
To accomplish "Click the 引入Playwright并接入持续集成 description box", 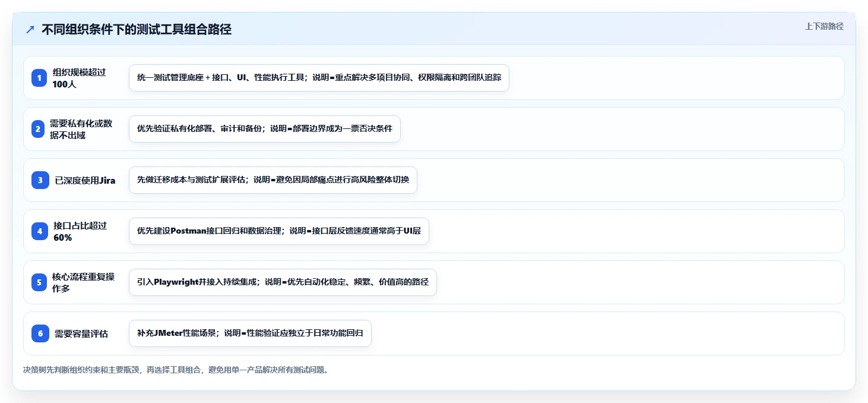I will pos(283,282).
